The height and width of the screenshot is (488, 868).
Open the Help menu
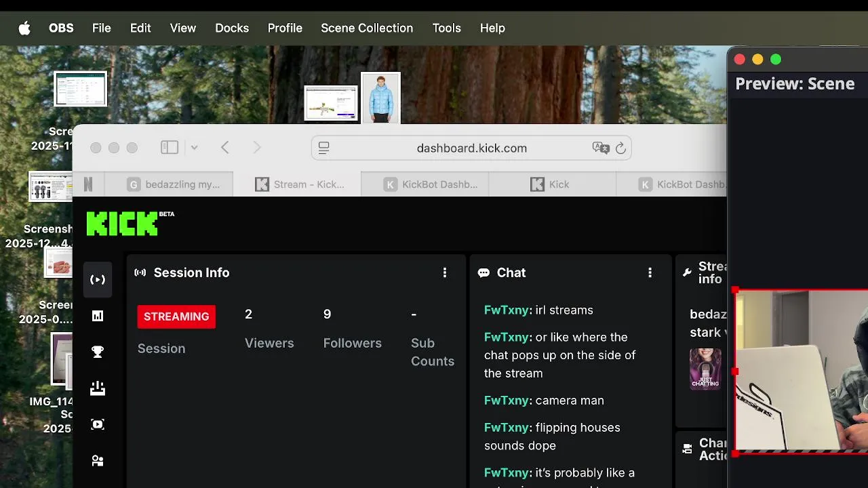click(492, 28)
